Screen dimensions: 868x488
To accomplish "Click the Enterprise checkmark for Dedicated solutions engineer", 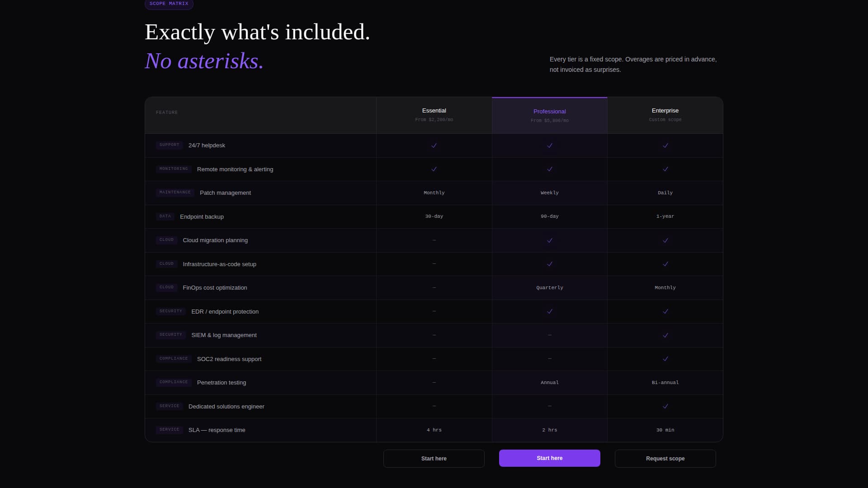I will 665,406.
